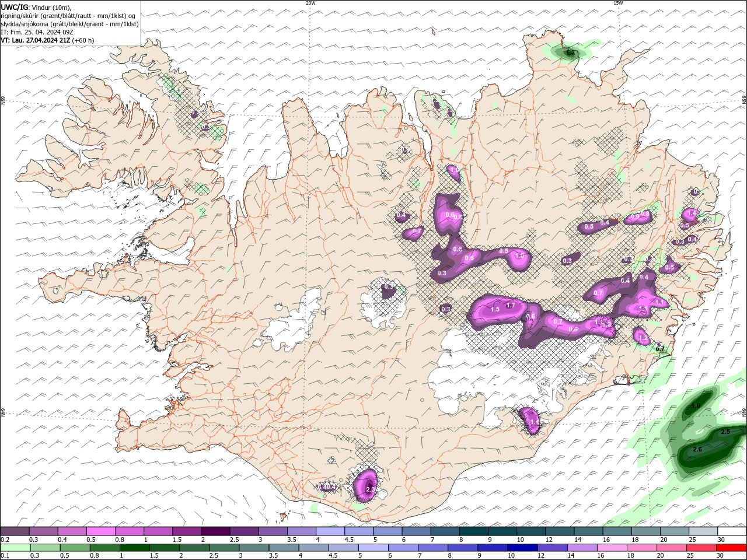Pick the medium green 0.5 swatch on the lower scale
Screen dimensions: 747x560
[75, 548]
